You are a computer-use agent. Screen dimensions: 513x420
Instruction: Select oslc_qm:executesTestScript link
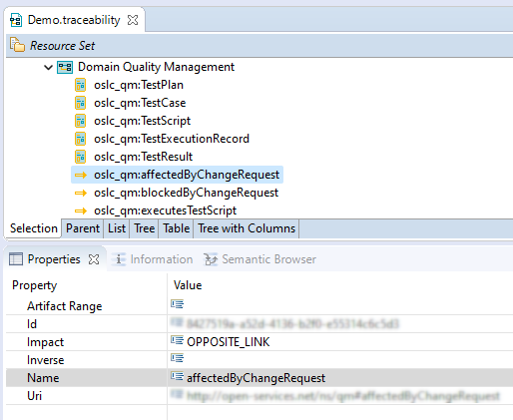click(165, 210)
